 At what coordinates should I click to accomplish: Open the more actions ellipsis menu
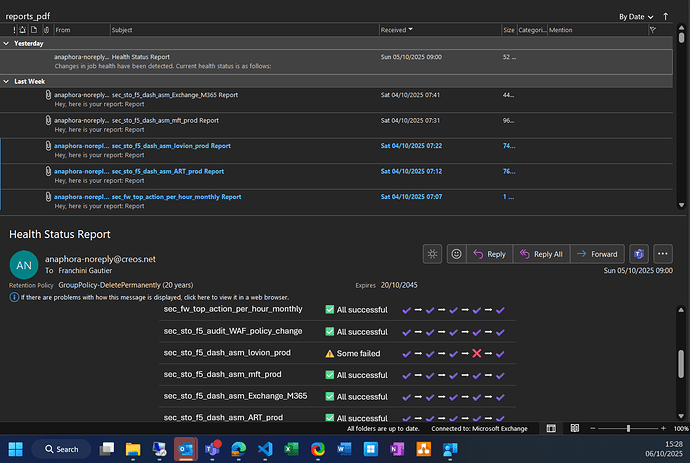click(x=664, y=254)
